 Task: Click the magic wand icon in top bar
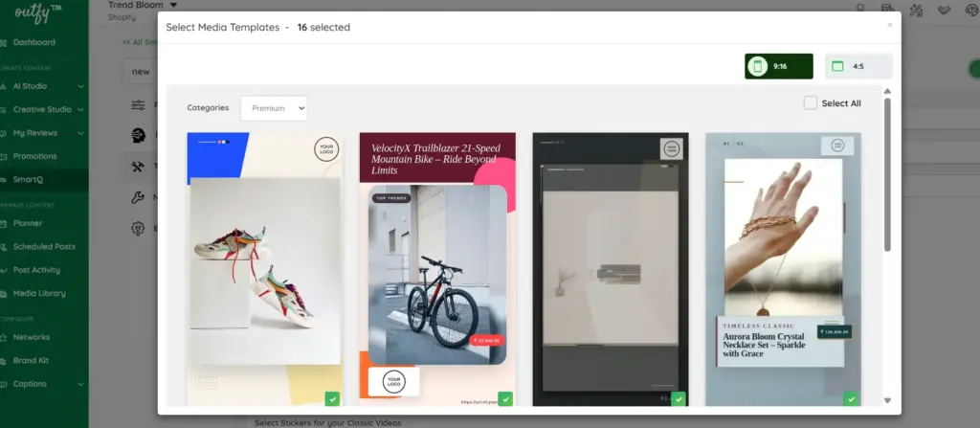(x=916, y=10)
